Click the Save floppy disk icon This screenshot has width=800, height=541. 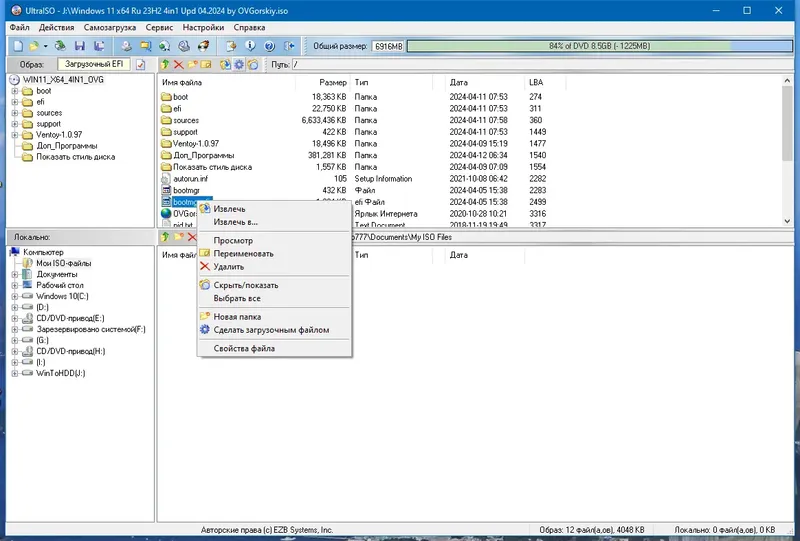click(x=80, y=46)
